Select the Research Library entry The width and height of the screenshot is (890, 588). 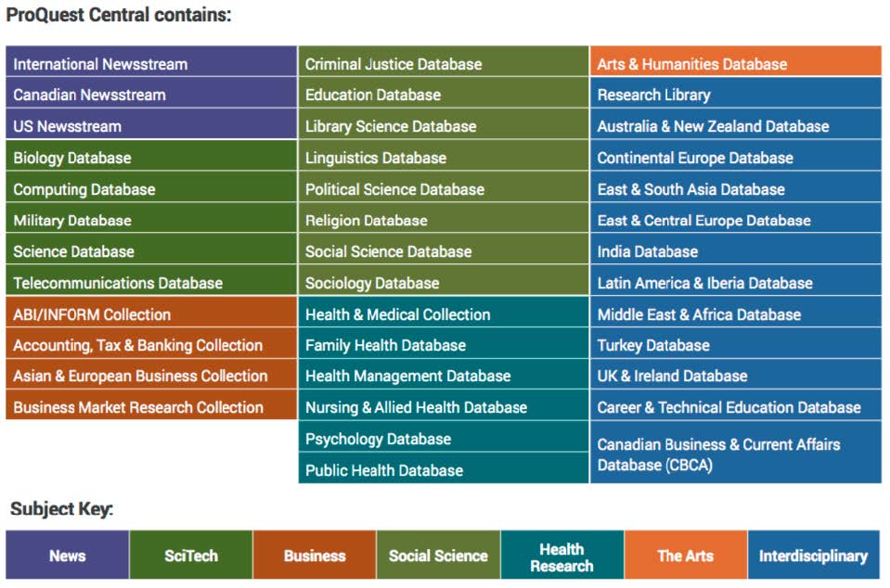click(x=736, y=93)
